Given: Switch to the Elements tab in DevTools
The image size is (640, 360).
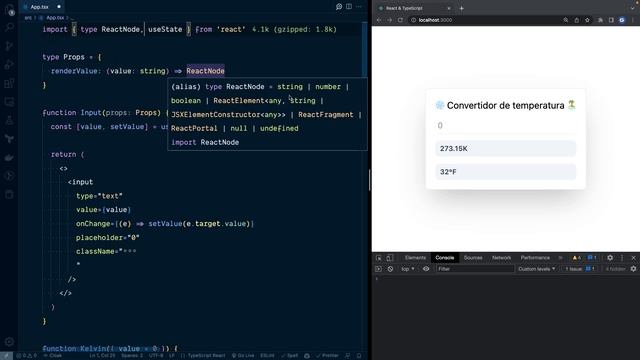Looking at the screenshot, I should [415, 258].
